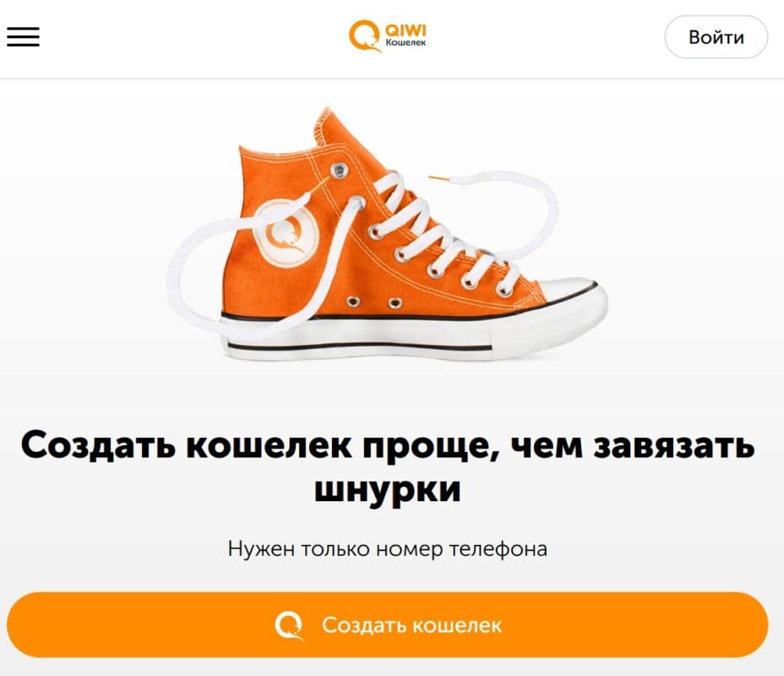
Task: Click the orange sneaker image
Action: pyautogui.click(x=388, y=233)
